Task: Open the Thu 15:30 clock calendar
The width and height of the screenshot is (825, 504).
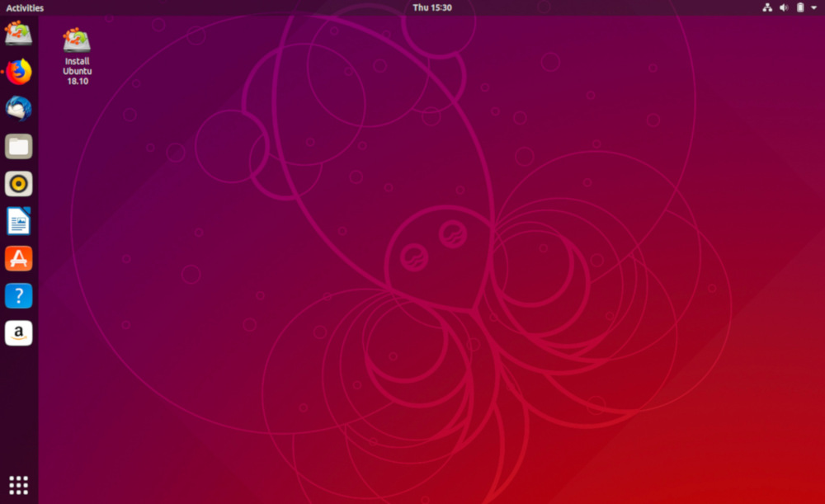Action: pyautogui.click(x=432, y=7)
